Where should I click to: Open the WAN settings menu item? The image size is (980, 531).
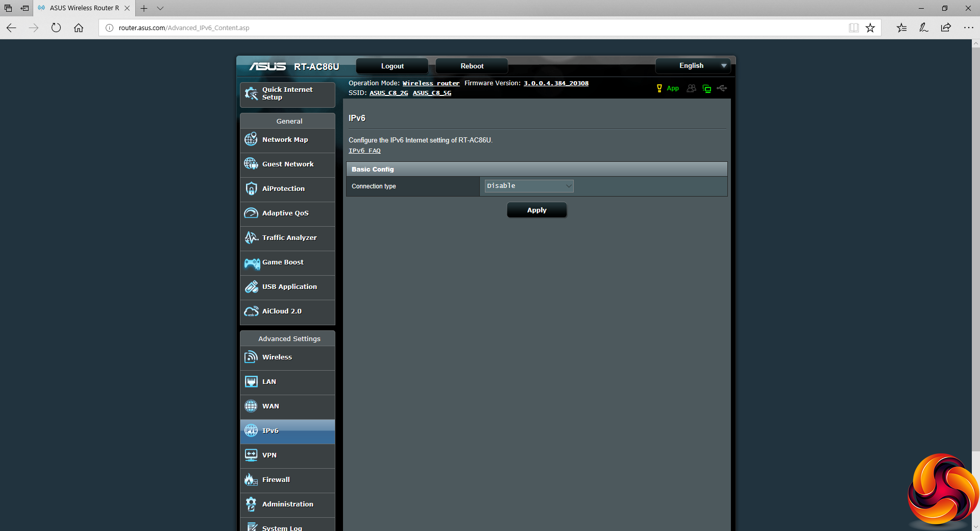[287, 406]
